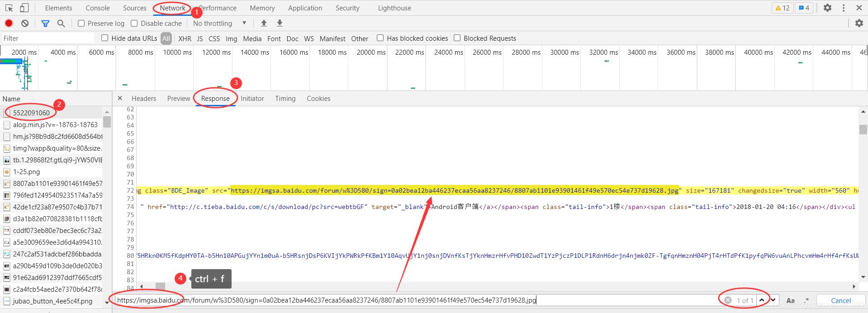Cancel the response search bar

click(840, 300)
